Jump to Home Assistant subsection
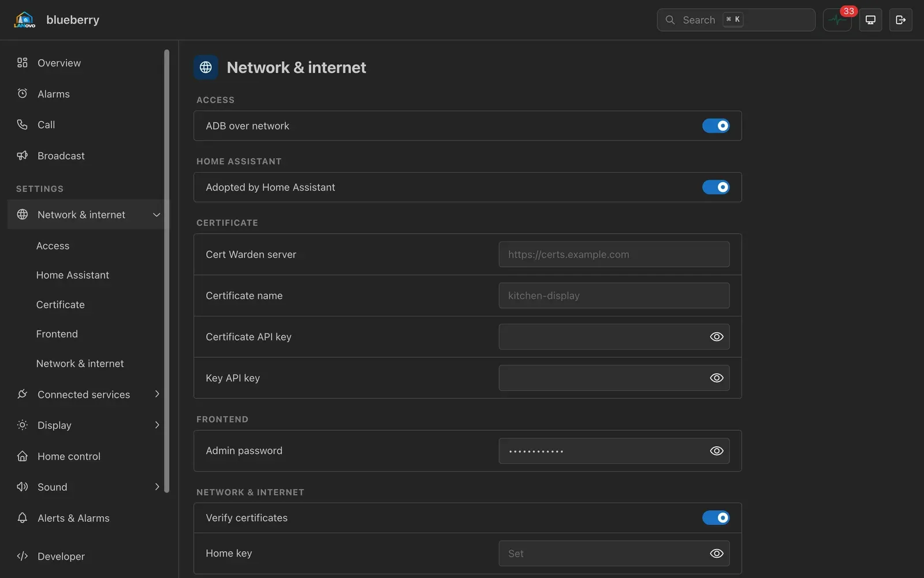924x578 pixels. (x=72, y=275)
